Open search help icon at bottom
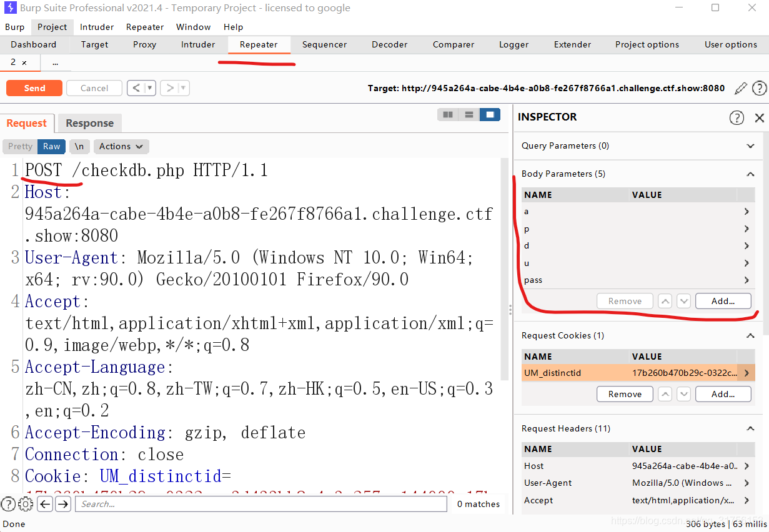The height and width of the screenshot is (532, 769). click(7, 504)
